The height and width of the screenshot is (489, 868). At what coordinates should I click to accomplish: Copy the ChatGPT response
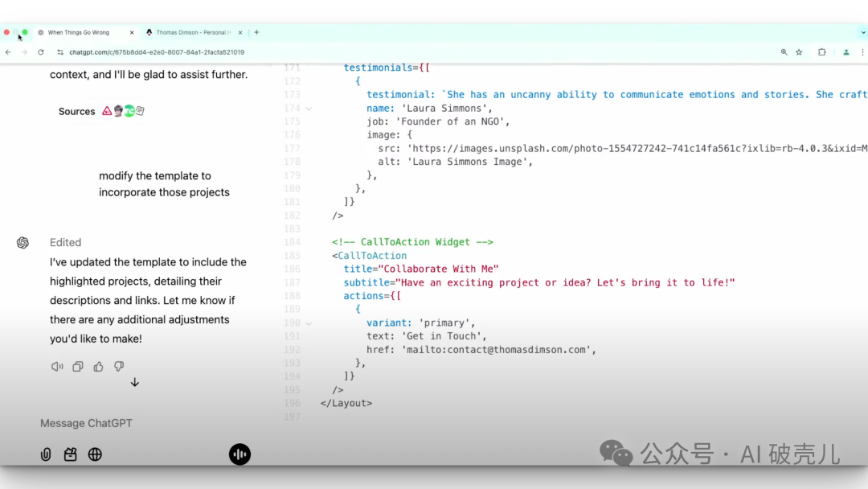point(78,367)
